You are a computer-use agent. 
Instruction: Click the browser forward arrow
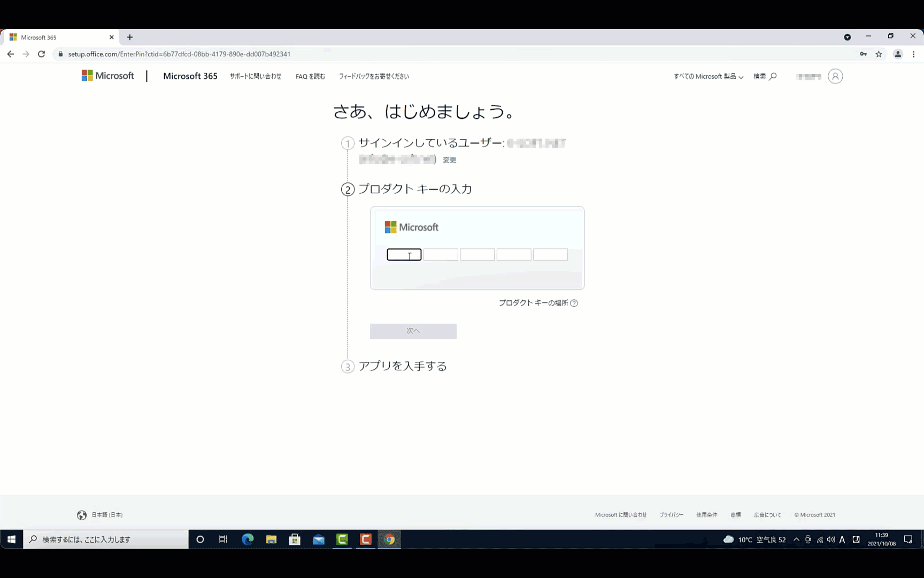click(x=26, y=54)
